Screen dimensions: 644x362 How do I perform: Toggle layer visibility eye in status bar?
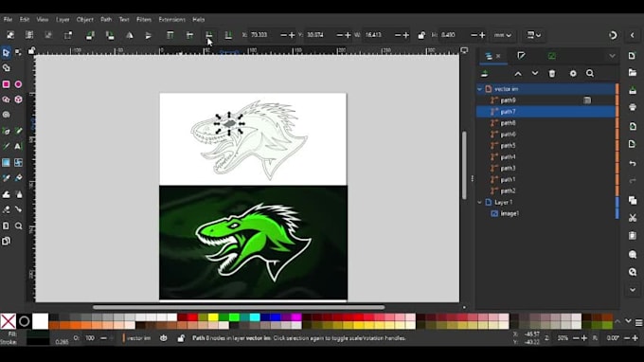[x=164, y=338]
